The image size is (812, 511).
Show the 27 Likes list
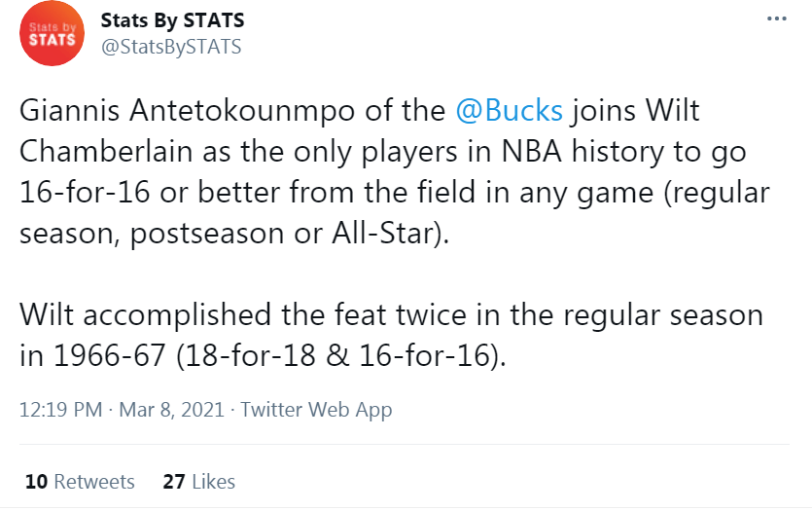point(198,482)
